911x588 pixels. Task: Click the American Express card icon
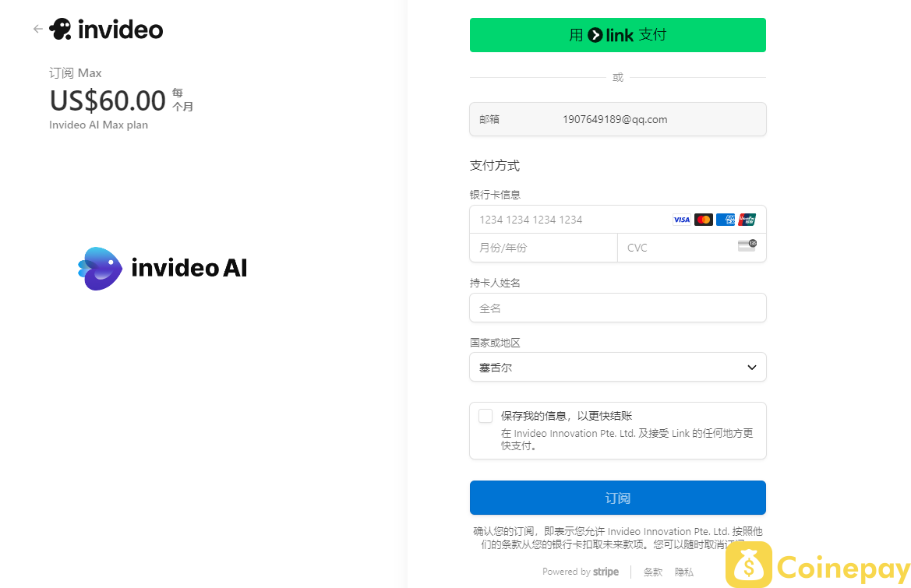point(726,220)
